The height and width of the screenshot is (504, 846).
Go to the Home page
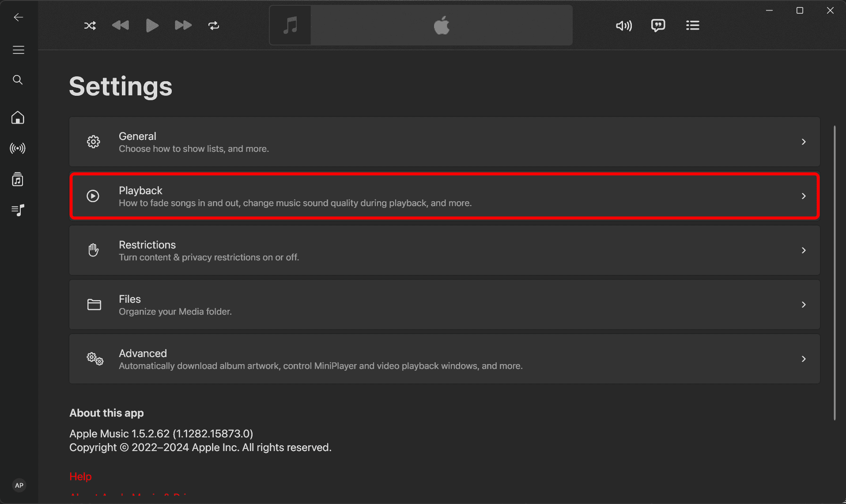point(18,118)
